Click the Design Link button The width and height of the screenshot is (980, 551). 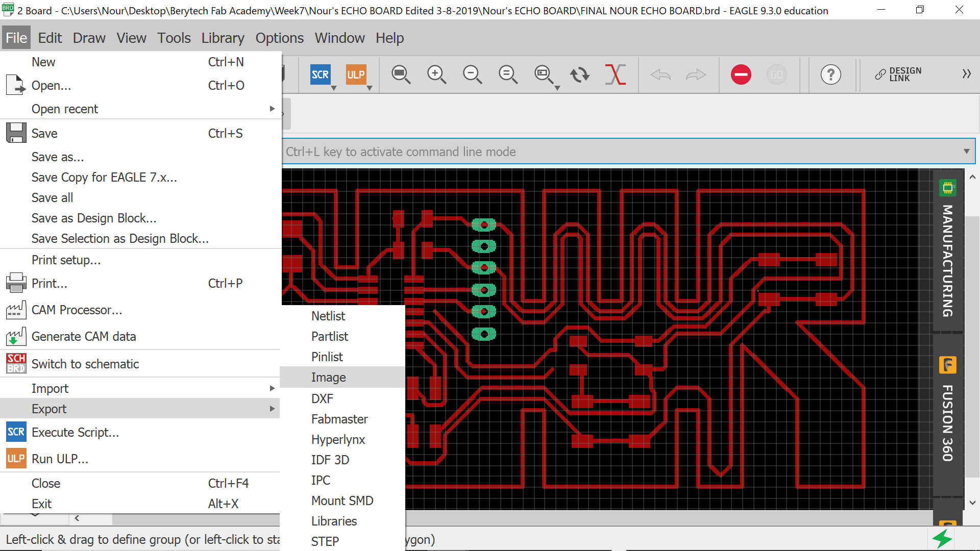pyautogui.click(x=898, y=74)
